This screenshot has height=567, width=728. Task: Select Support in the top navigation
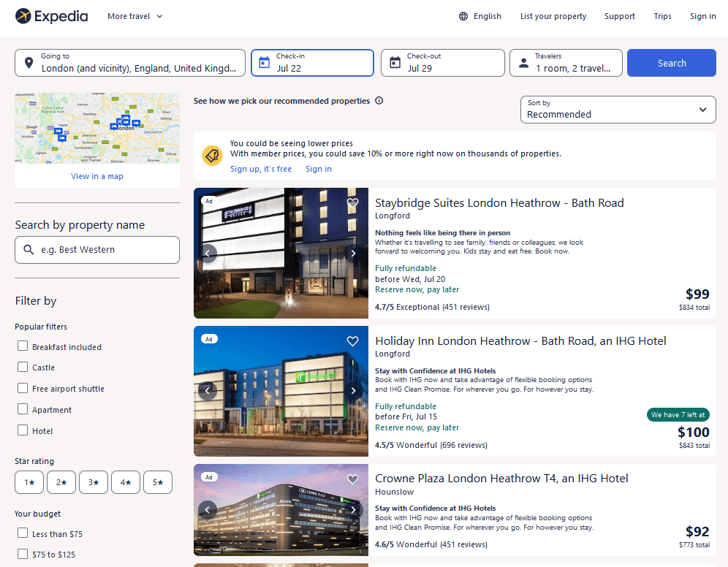pos(619,15)
